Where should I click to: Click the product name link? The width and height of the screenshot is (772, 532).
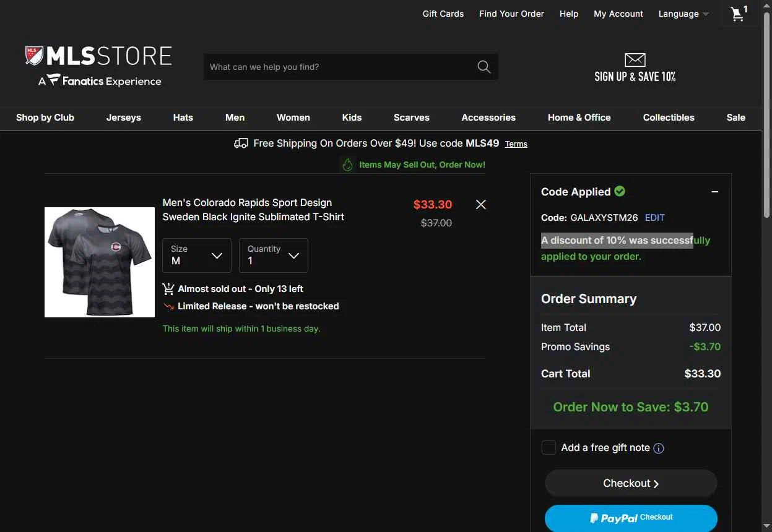(x=253, y=210)
